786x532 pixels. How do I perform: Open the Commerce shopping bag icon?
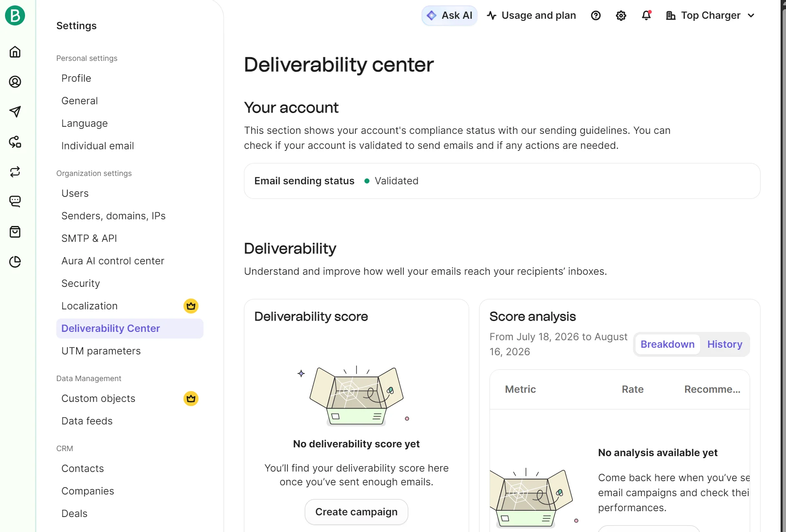tap(15, 232)
